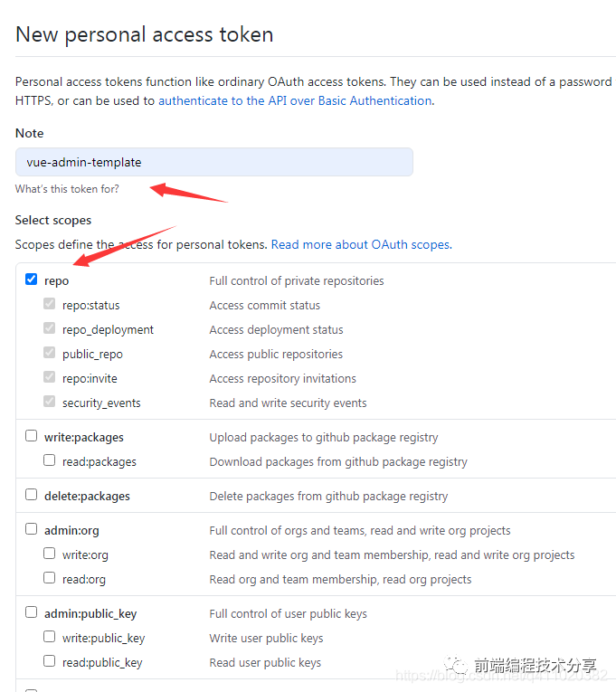Open the authenticate to the API link
The image size is (616, 692).
pos(294,100)
